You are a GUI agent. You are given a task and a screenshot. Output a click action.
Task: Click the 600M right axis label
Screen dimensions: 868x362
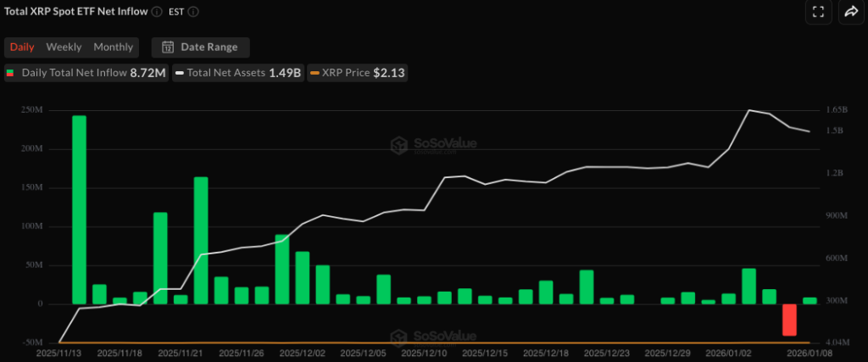[837, 259]
